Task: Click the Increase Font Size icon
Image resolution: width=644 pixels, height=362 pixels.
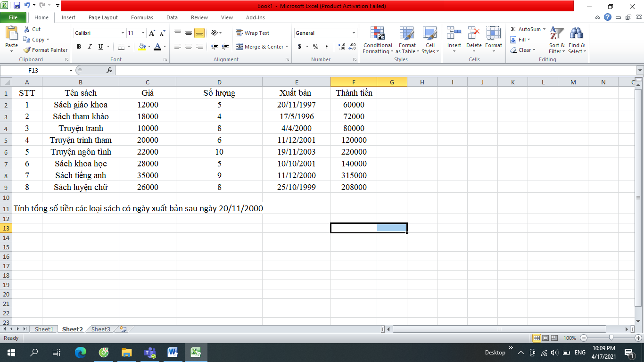Action: [152, 33]
